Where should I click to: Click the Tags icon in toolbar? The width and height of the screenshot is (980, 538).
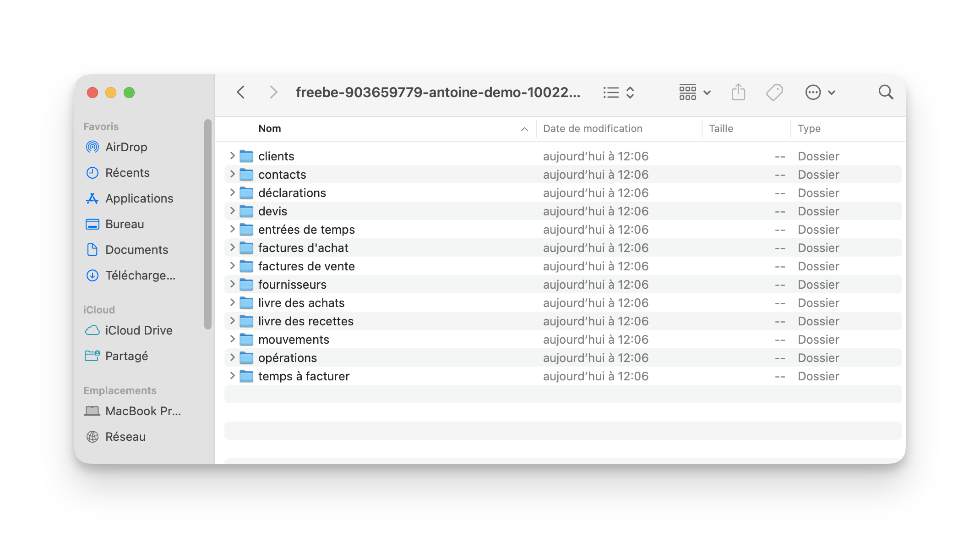(x=774, y=93)
